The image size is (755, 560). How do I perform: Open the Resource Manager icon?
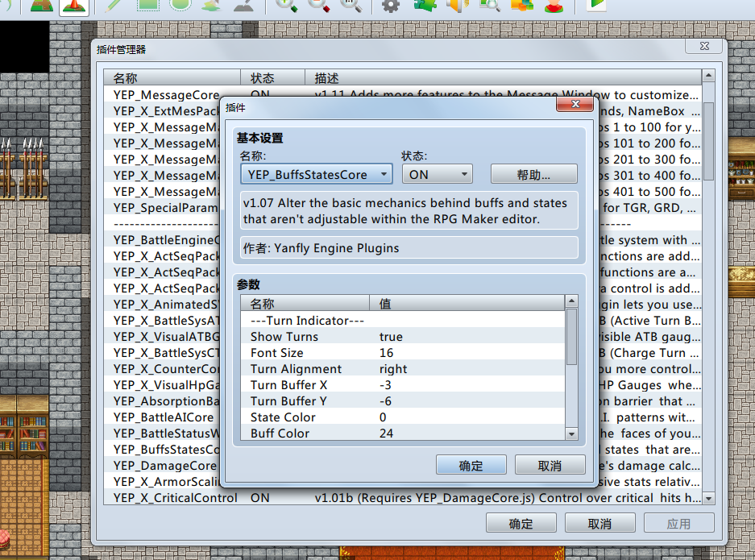[522, 6]
